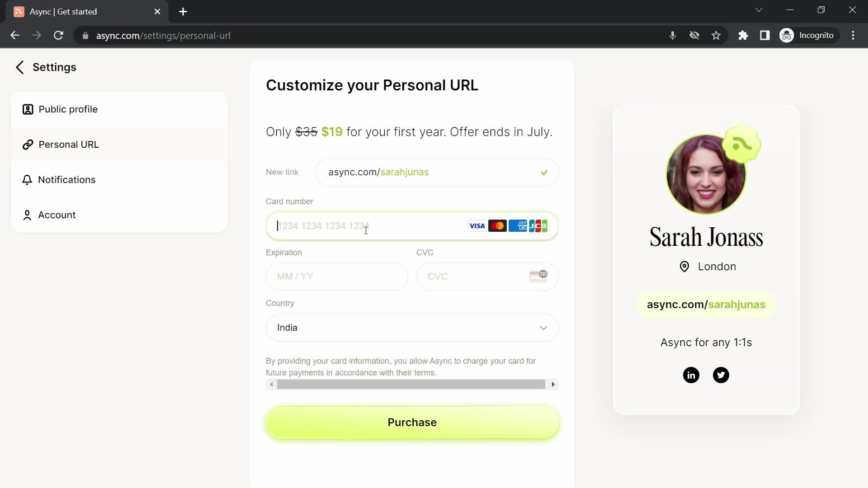Click the Purchase button to complete payment
This screenshot has height=488, width=868.
412,422
